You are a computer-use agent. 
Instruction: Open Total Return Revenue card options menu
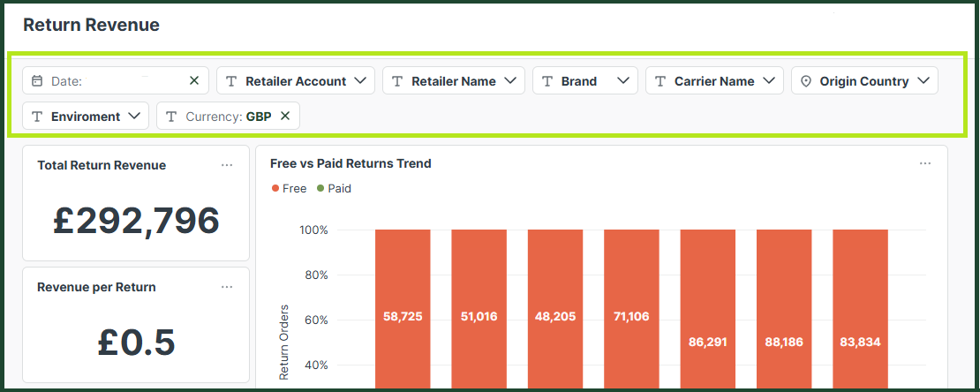(x=227, y=165)
